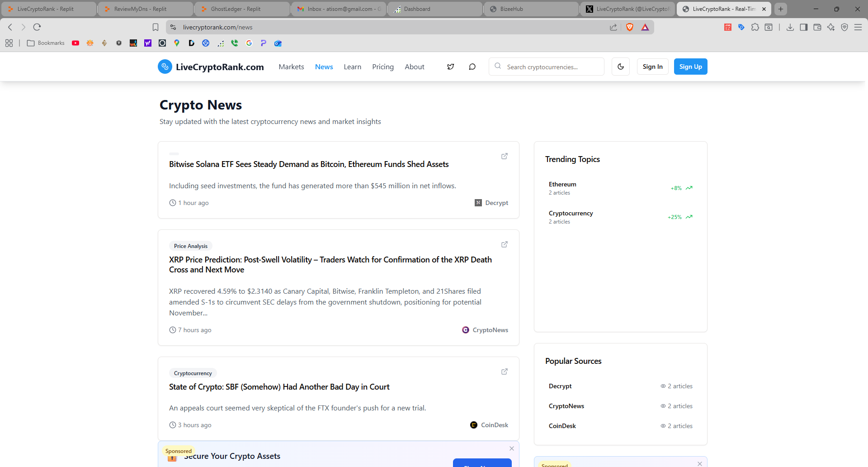Viewport: 868px width, 467px height.
Task: Switch to the Markets menu item
Action: (x=291, y=67)
